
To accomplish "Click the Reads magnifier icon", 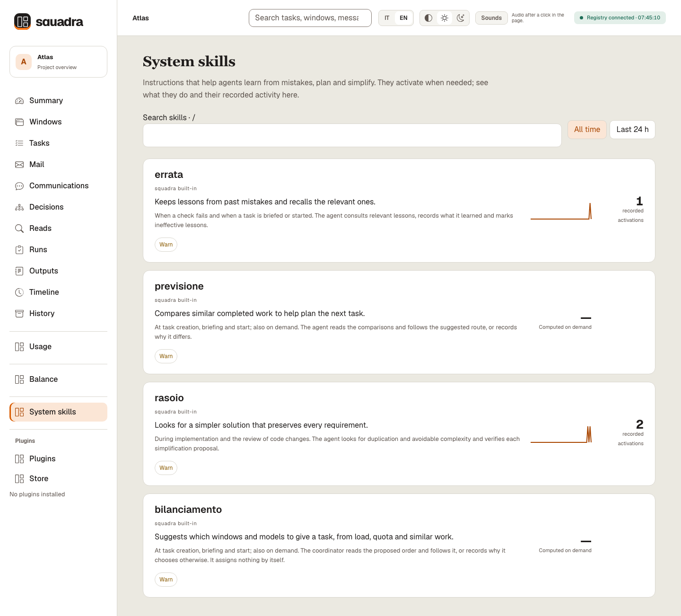I will click(19, 229).
